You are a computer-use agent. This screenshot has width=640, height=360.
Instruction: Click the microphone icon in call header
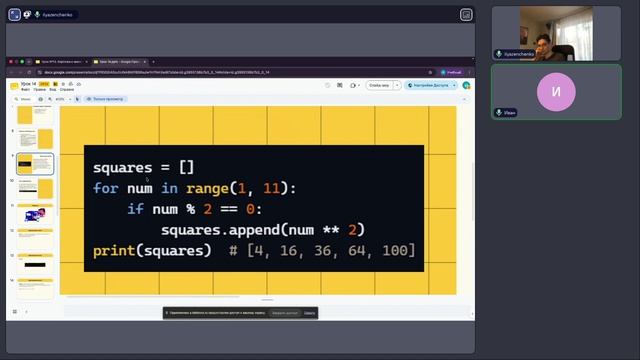pyautogui.click(x=37, y=15)
